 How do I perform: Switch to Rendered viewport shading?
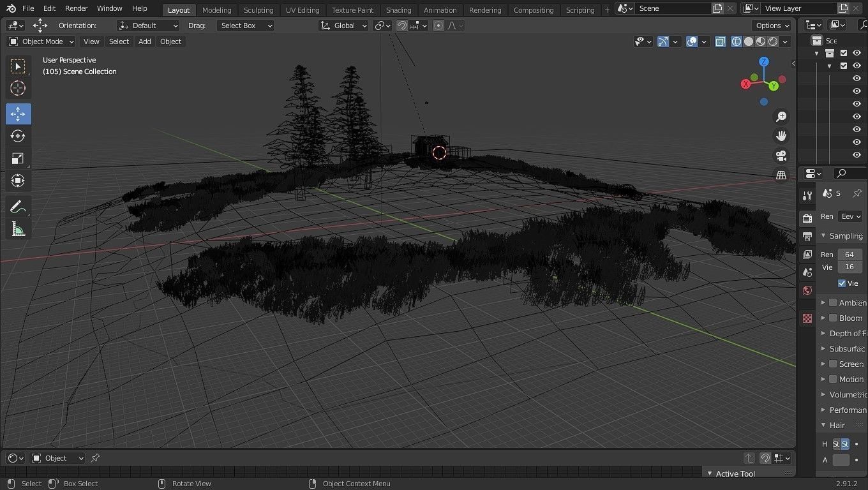click(773, 41)
